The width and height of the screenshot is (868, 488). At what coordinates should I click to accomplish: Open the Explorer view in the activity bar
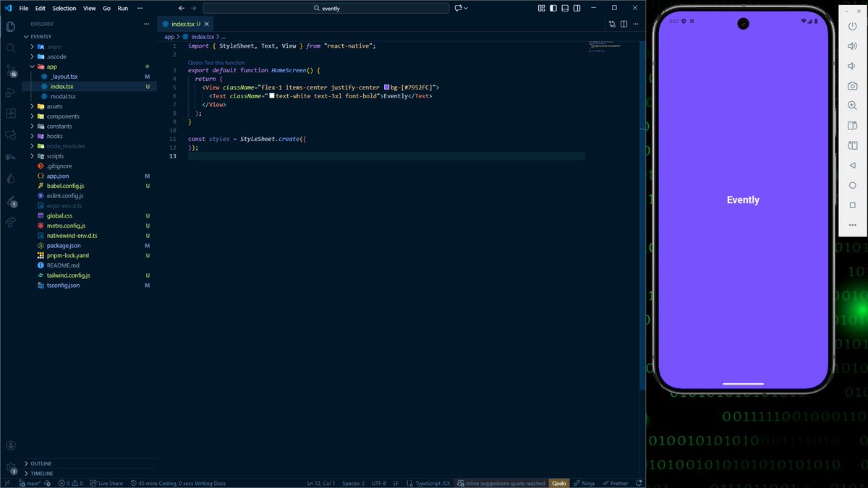[x=11, y=27]
